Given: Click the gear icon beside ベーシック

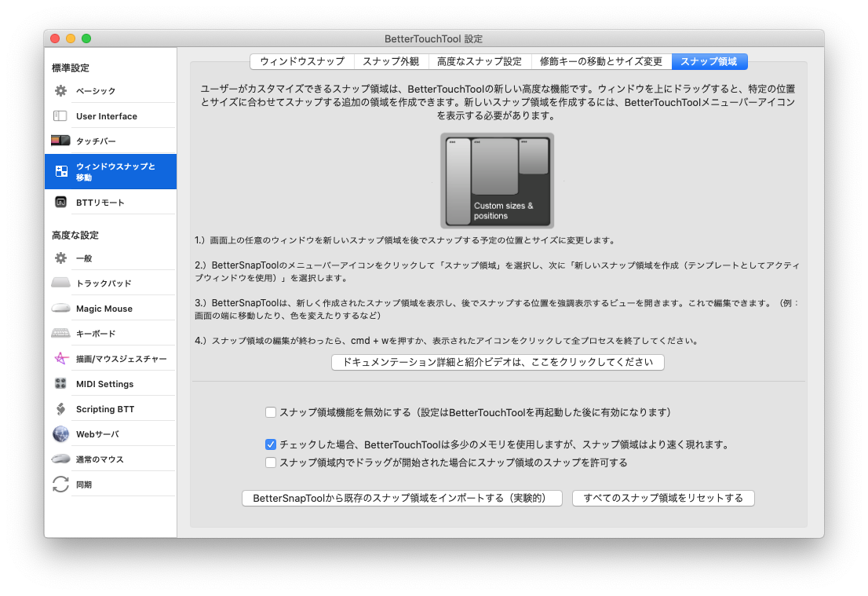Looking at the screenshot, I should [61, 91].
